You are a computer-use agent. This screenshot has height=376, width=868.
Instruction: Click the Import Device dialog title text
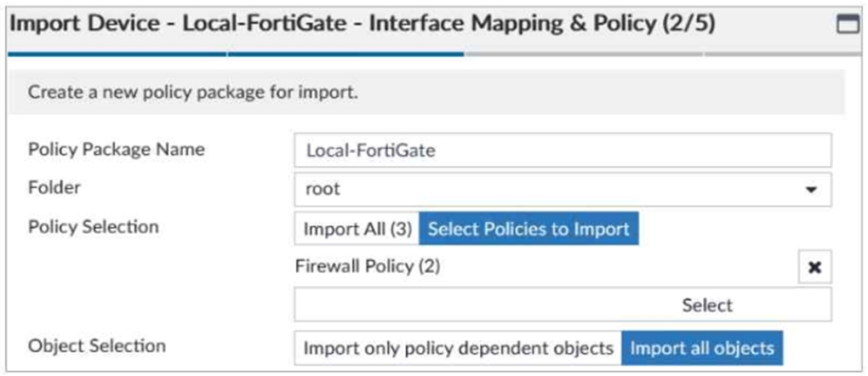pyautogui.click(x=363, y=26)
